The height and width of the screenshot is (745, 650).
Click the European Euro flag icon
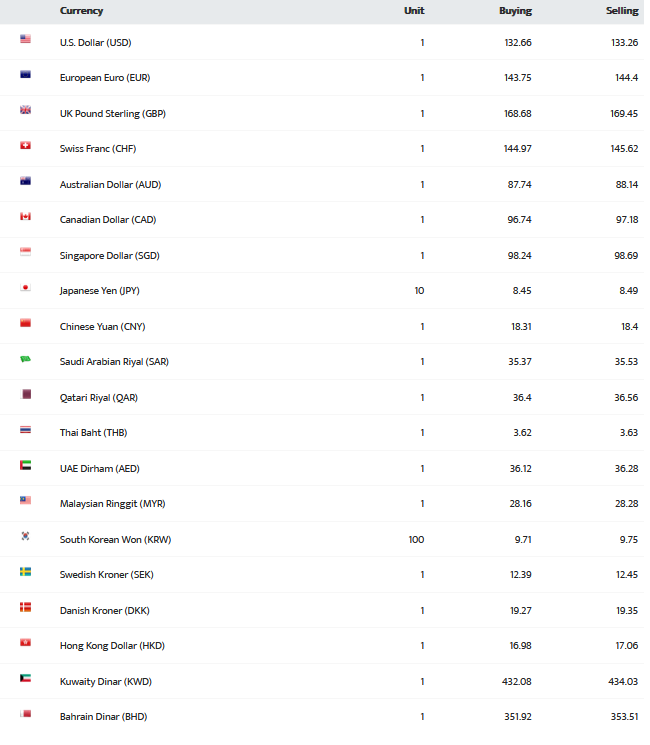[x=26, y=74]
